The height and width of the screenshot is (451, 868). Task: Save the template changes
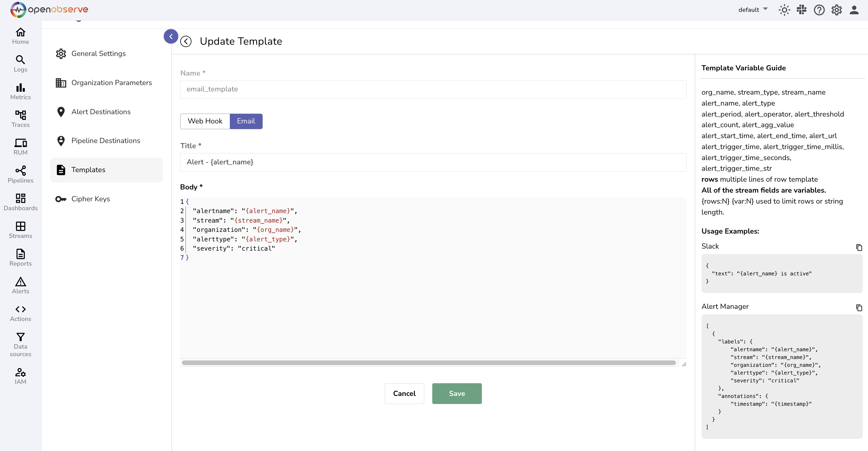(x=456, y=393)
